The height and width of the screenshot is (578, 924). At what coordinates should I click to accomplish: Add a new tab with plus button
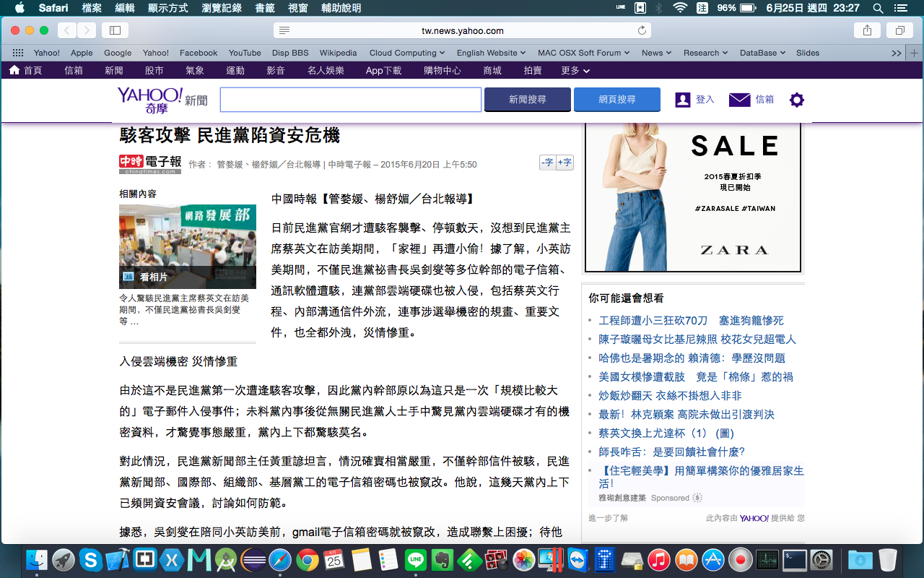(x=915, y=53)
